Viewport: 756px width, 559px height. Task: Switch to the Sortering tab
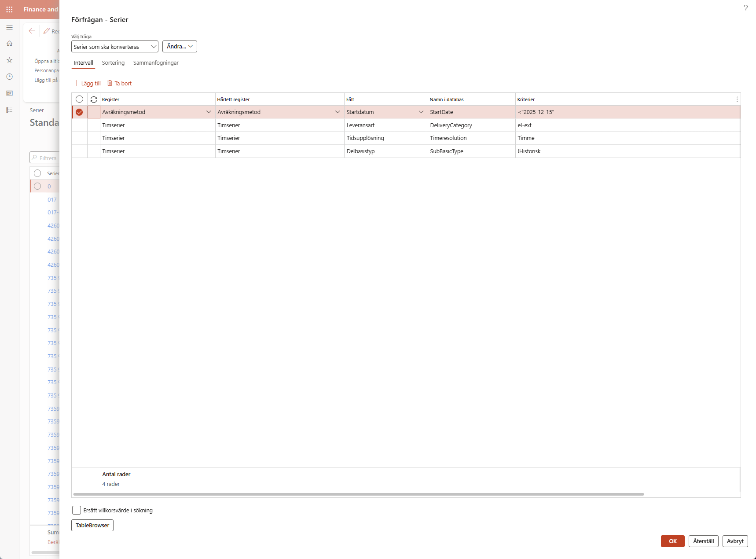coord(113,63)
